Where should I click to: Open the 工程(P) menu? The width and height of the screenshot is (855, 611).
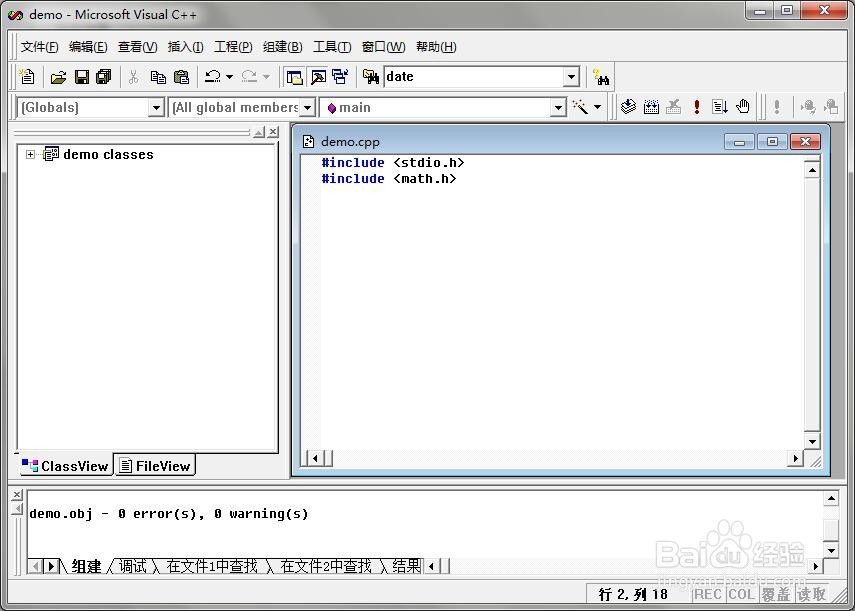pyautogui.click(x=233, y=47)
